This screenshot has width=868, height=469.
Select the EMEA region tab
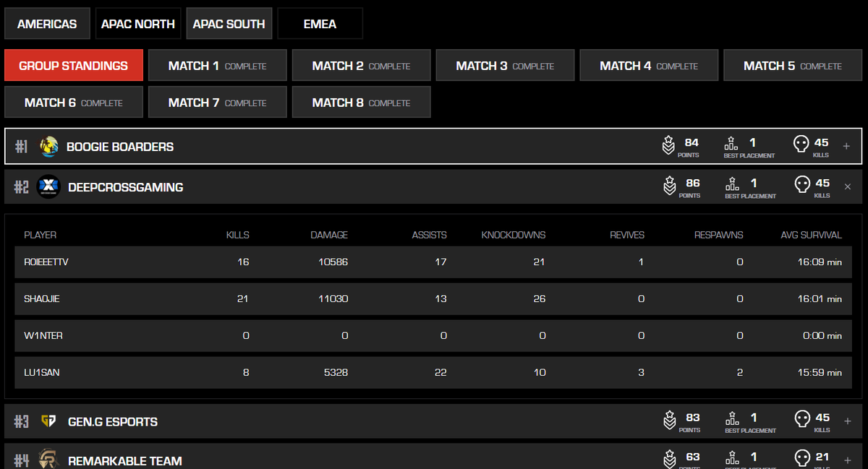pos(320,24)
